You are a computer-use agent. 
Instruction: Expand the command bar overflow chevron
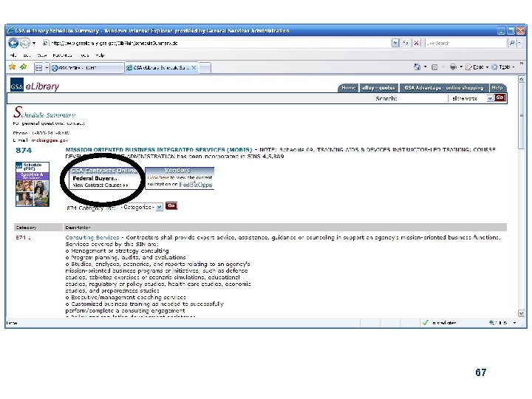pos(521,64)
